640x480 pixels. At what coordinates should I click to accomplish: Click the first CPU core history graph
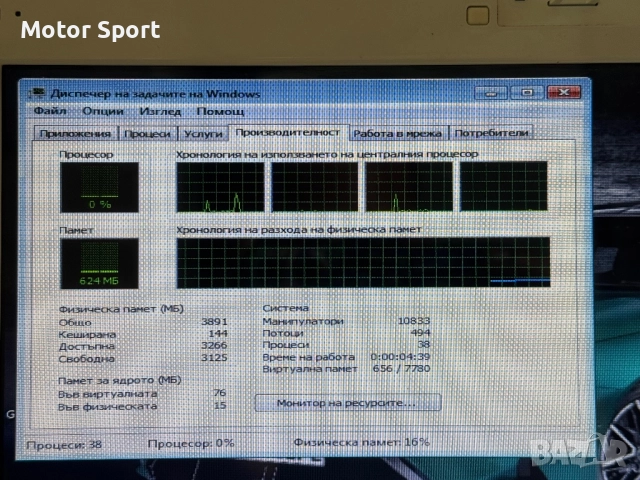pyautogui.click(x=220, y=187)
